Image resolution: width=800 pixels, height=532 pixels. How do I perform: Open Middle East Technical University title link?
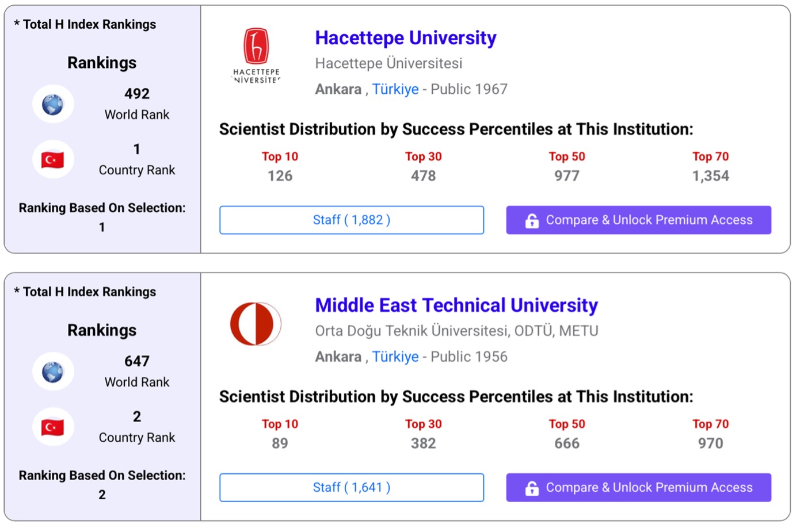[x=456, y=305]
